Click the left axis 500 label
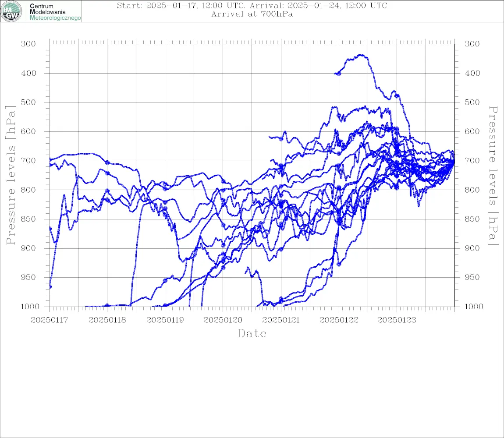 point(28,102)
